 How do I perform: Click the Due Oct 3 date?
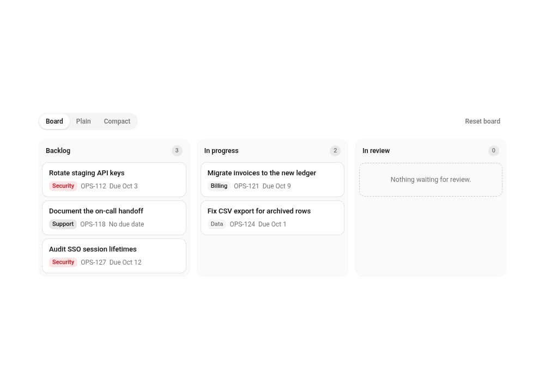click(x=123, y=186)
